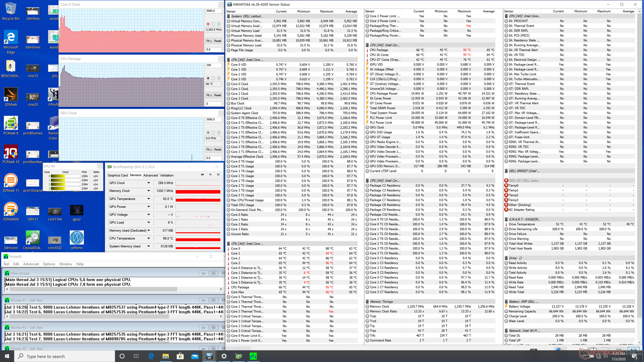Click Fit y in Core 0 Clock graph
The height and width of the screenshot is (362, 644).
tap(209, 41)
